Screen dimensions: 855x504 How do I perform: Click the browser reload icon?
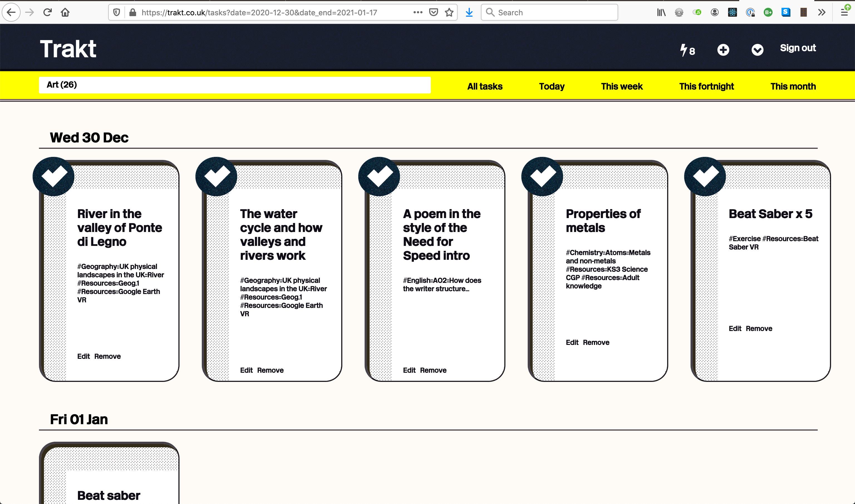[47, 13]
